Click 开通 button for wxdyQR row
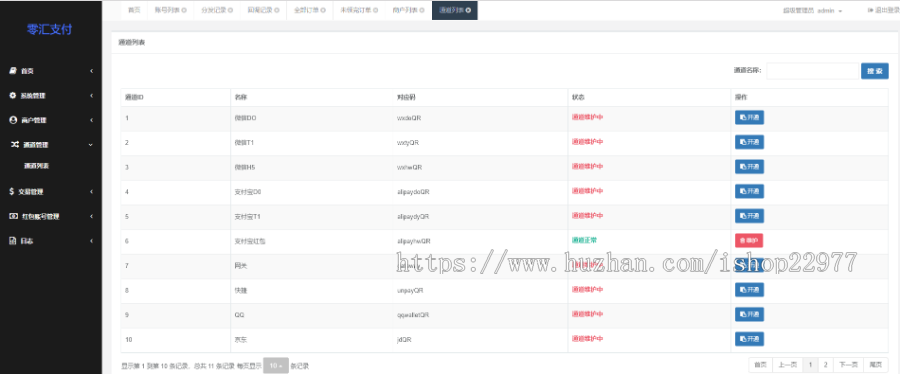 click(749, 142)
